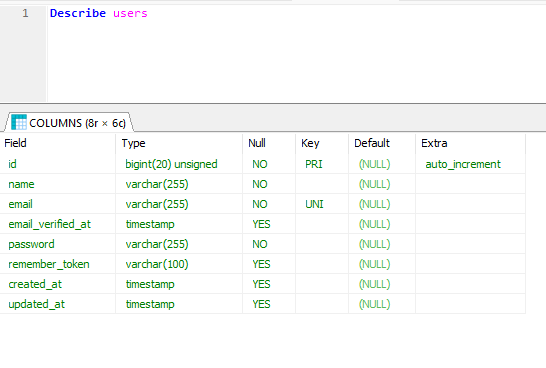The height and width of the screenshot is (368, 546).
Task: Click the 'users' table name in query
Action: pyautogui.click(x=130, y=13)
